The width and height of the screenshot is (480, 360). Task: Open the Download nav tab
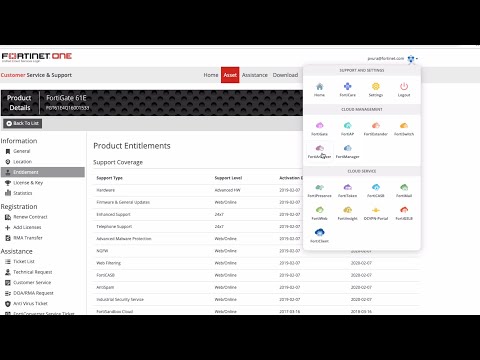[285, 75]
